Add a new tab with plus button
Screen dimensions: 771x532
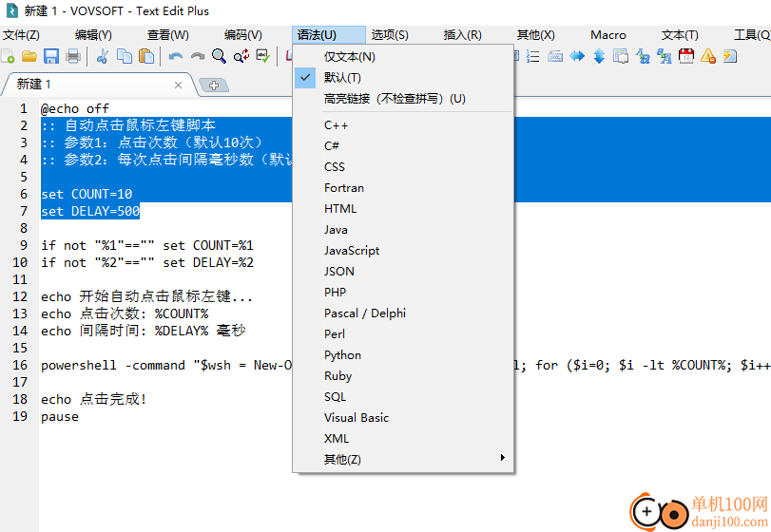[214, 85]
